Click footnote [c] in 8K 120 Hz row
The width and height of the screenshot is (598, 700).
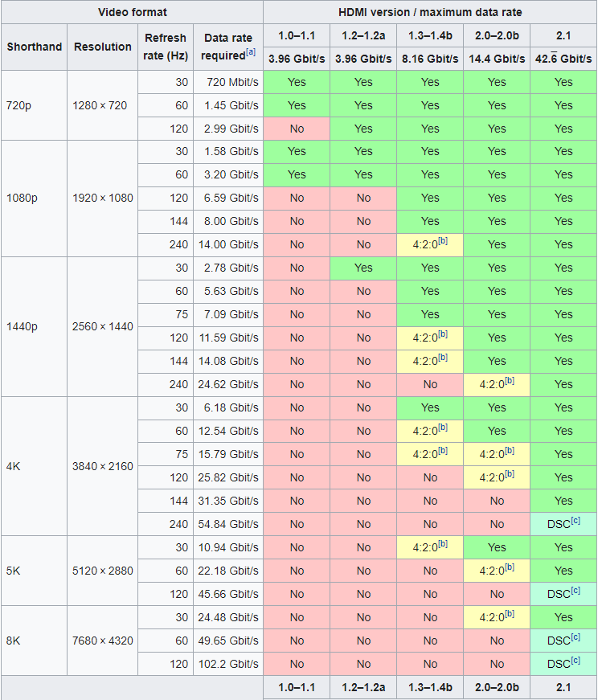pyautogui.click(x=576, y=661)
